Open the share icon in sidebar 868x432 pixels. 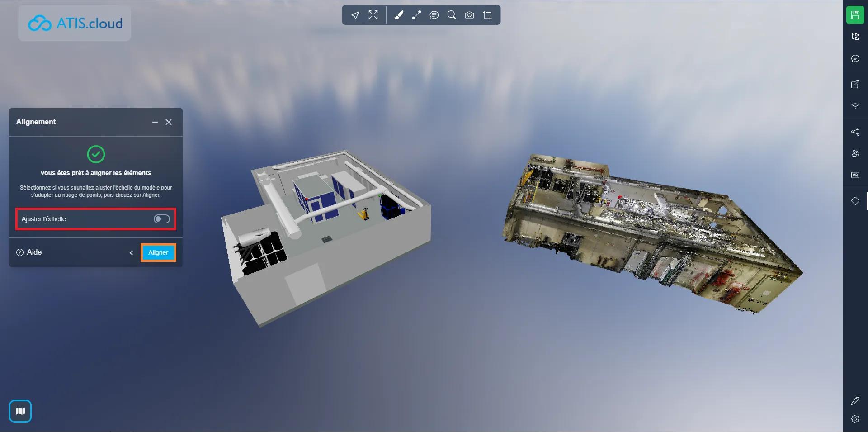point(855,132)
